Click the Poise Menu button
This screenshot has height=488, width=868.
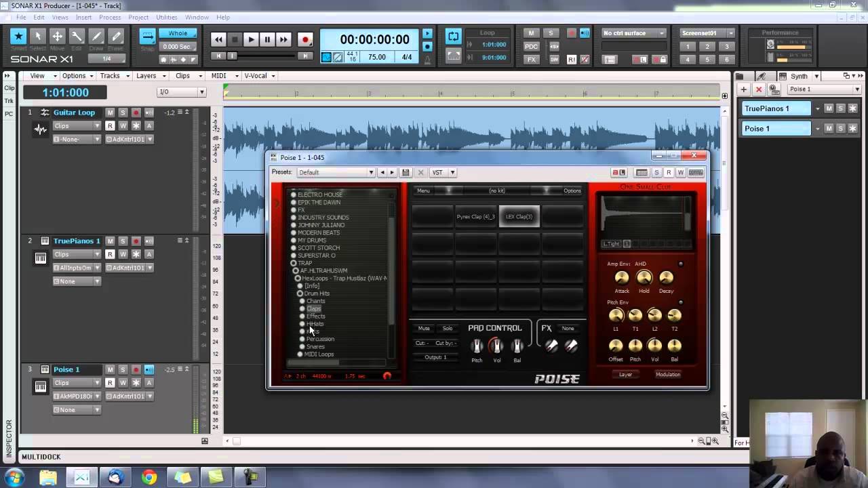coord(423,190)
